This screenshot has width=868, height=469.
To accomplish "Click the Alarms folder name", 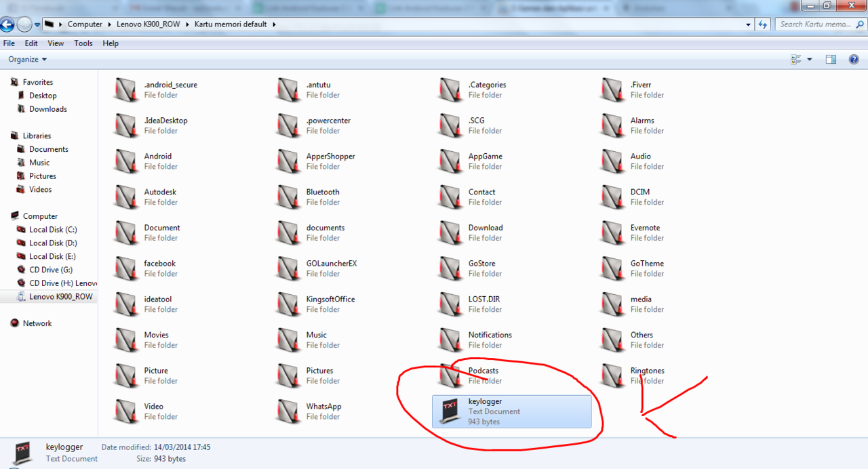I will (x=642, y=121).
